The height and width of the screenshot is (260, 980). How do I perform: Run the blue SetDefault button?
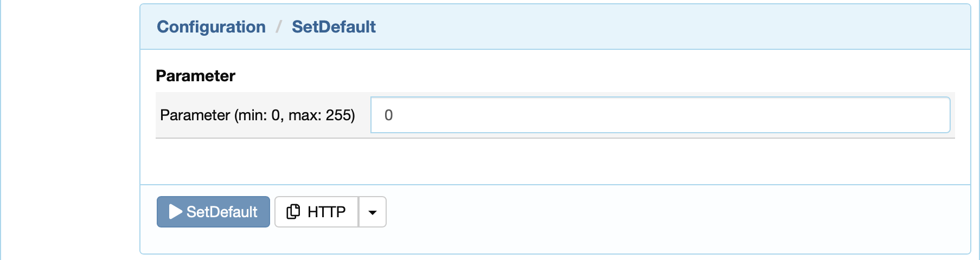click(213, 212)
